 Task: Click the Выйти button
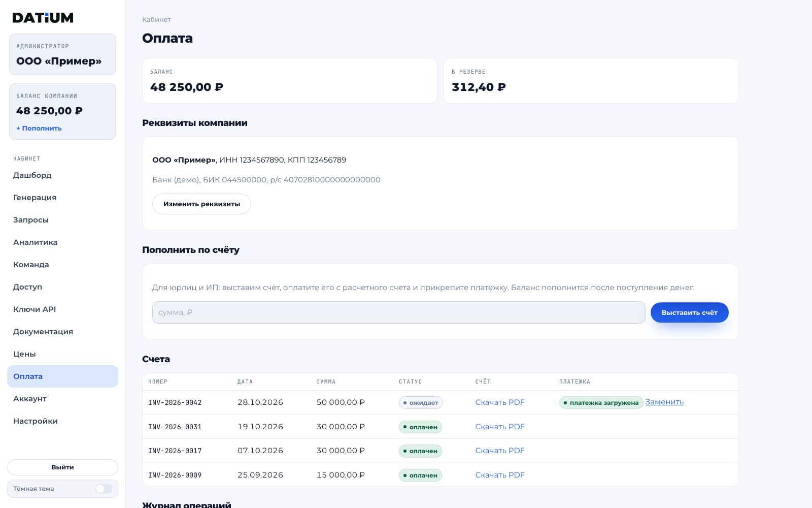62,467
